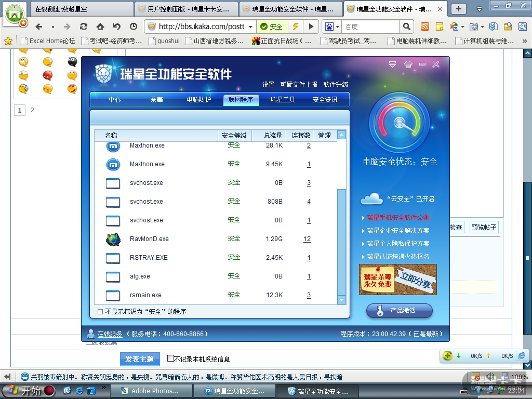Image resolution: width=532 pixels, height=399 pixels.
Task: Click the cloud security icon
Action: [371, 199]
